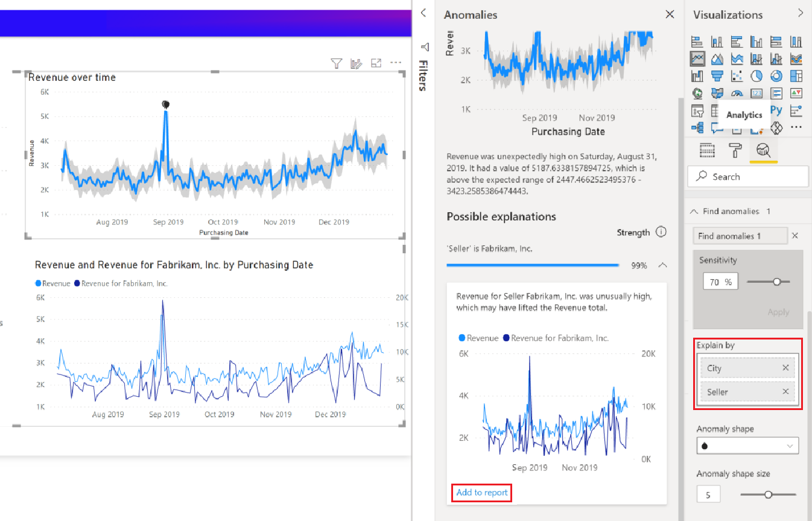Remove City from Explain by
This screenshot has height=521, width=812.
[x=785, y=368]
